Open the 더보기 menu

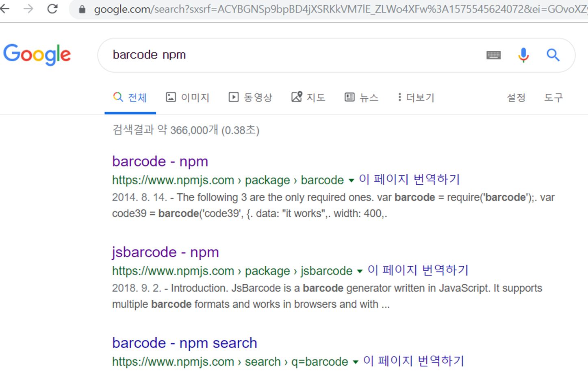coord(416,97)
